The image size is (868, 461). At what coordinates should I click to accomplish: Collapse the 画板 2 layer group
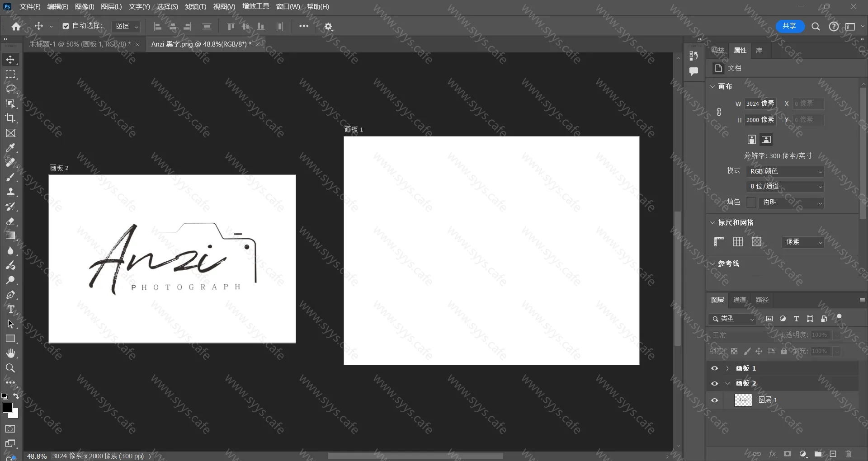[727, 383]
